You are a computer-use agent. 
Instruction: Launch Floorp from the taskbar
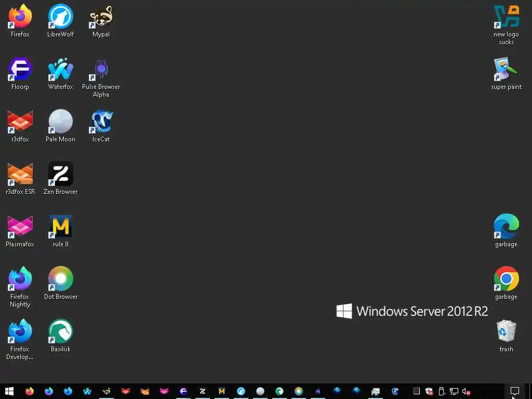click(183, 391)
